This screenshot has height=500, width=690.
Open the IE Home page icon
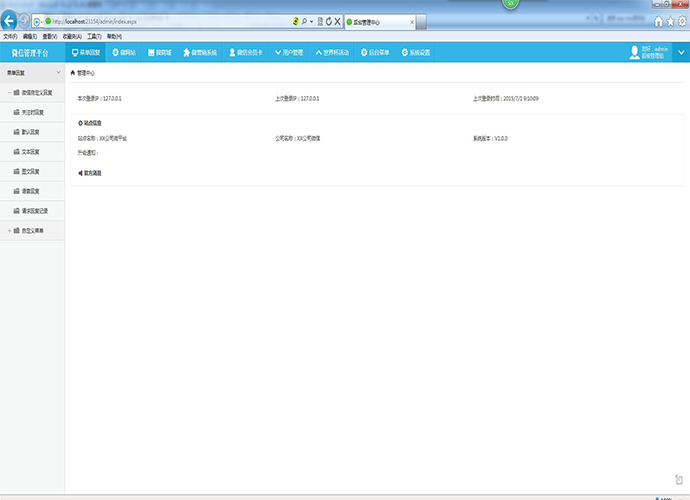(x=657, y=21)
